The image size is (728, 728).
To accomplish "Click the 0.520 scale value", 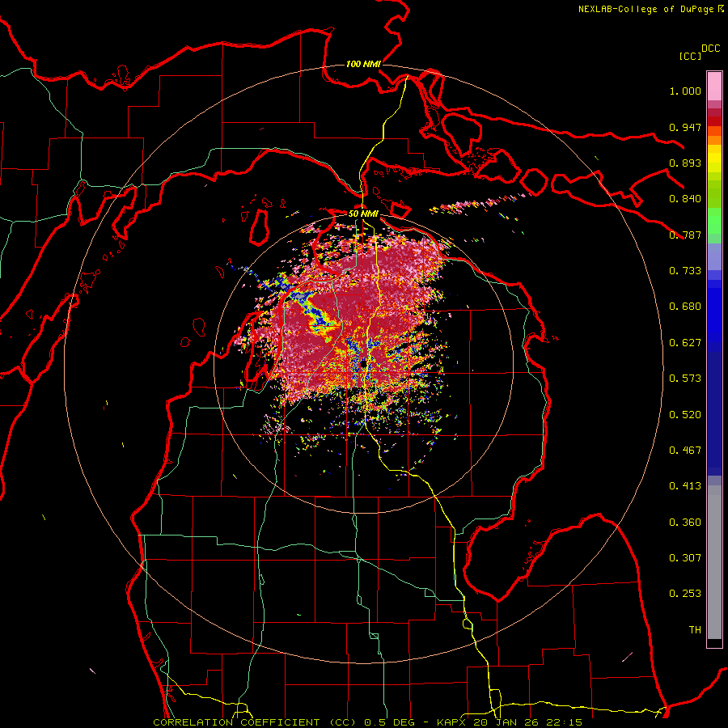I will coord(685,415).
